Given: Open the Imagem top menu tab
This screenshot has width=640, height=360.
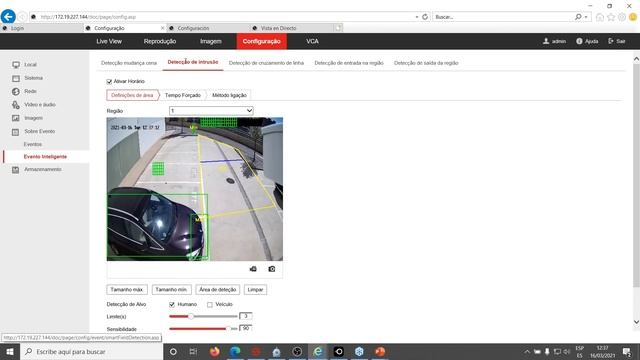Looking at the screenshot, I should (x=211, y=41).
